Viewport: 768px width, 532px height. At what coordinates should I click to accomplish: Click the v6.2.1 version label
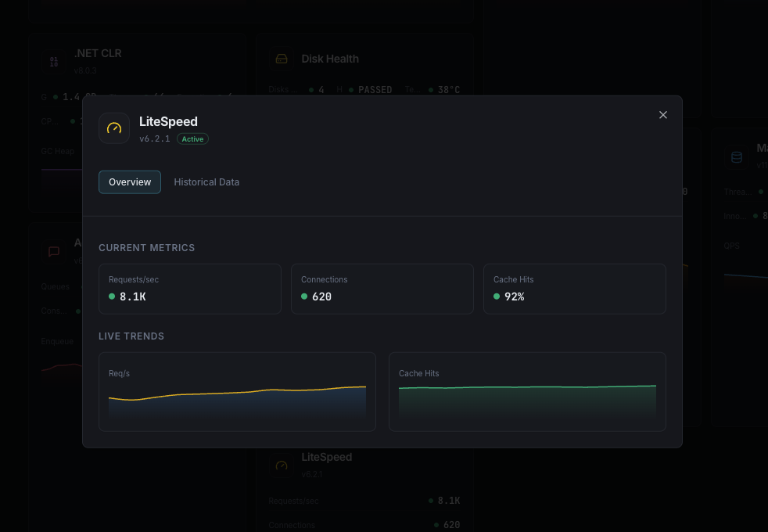(155, 138)
